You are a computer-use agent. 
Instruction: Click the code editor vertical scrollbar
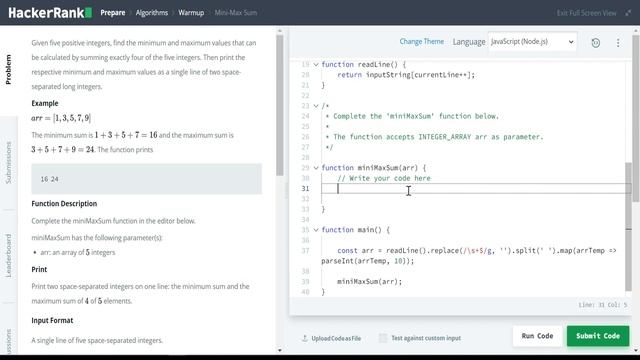(629, 227)
